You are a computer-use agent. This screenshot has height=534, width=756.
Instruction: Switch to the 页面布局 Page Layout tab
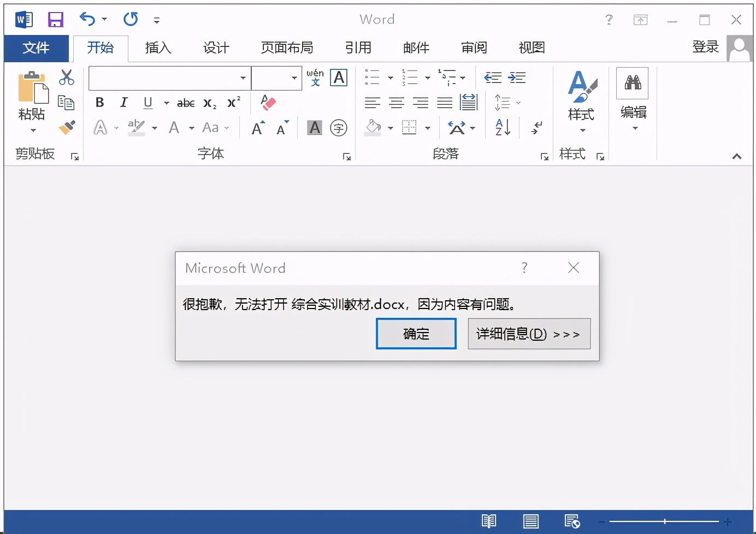[x=287, y=48]
